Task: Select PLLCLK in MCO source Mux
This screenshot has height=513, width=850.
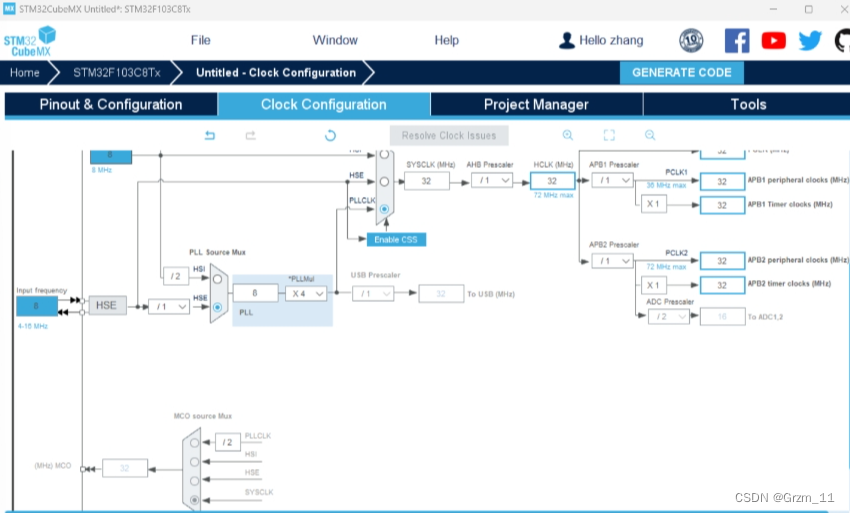Action: tap(195, 443)
